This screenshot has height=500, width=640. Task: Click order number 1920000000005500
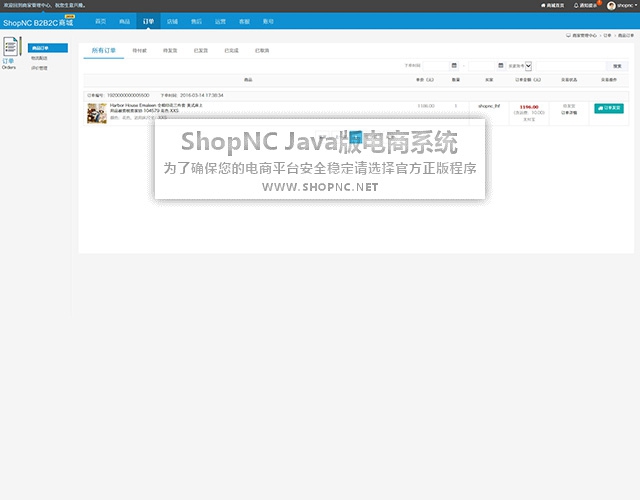tap(128, 95)
